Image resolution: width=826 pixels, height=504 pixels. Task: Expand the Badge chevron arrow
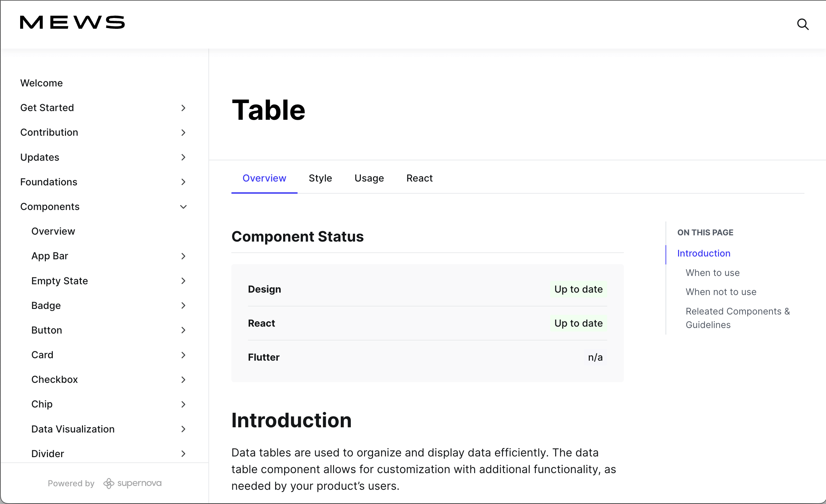(x=183, y=305)
